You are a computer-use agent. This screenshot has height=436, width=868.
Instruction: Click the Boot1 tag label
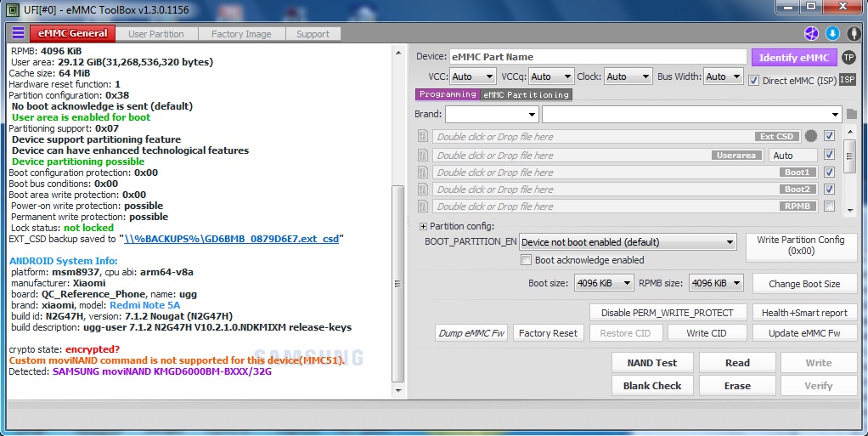[798, 173]
